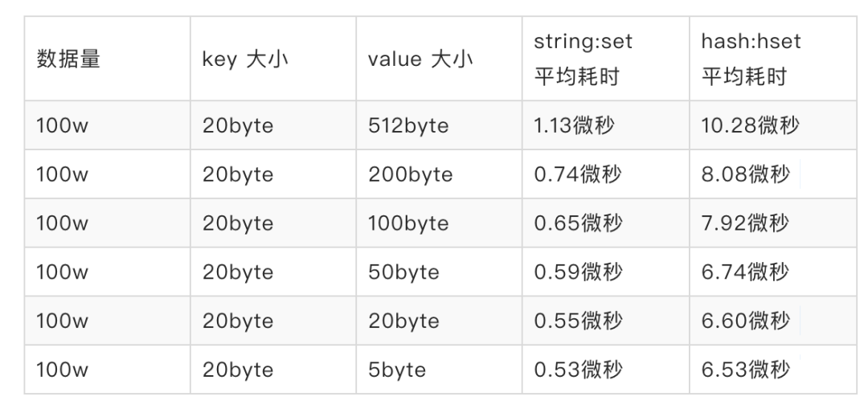Click the 512byte value cell
This screenshot has width=868, height=413.
[x=408, y=125]
